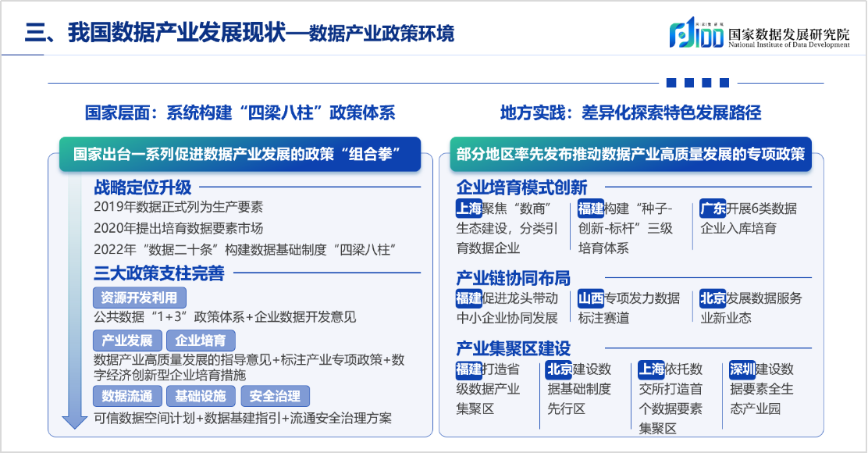This screenshot has height=453, width=868.
Task: Click the banner starting with 部分地区率先发布
Action: coord(630,154)
